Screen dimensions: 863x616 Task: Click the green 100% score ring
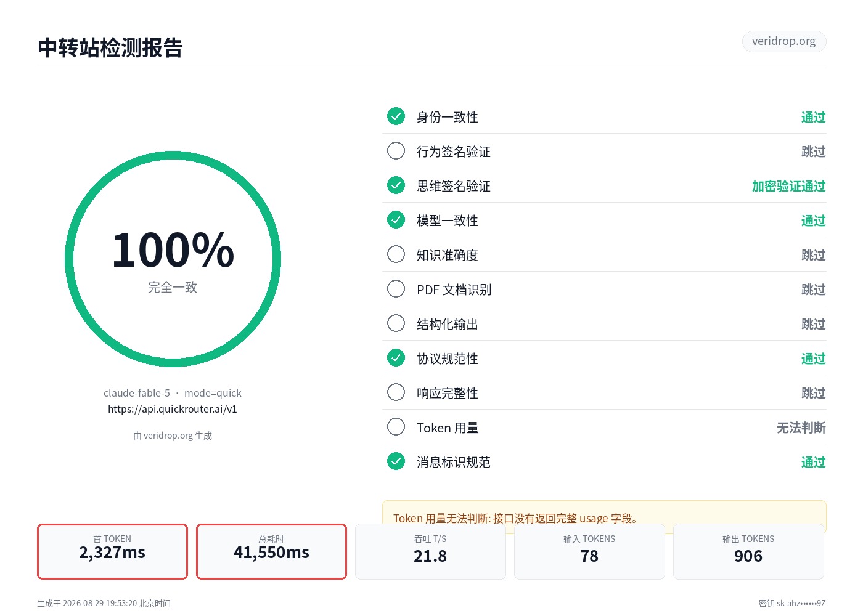173,259
